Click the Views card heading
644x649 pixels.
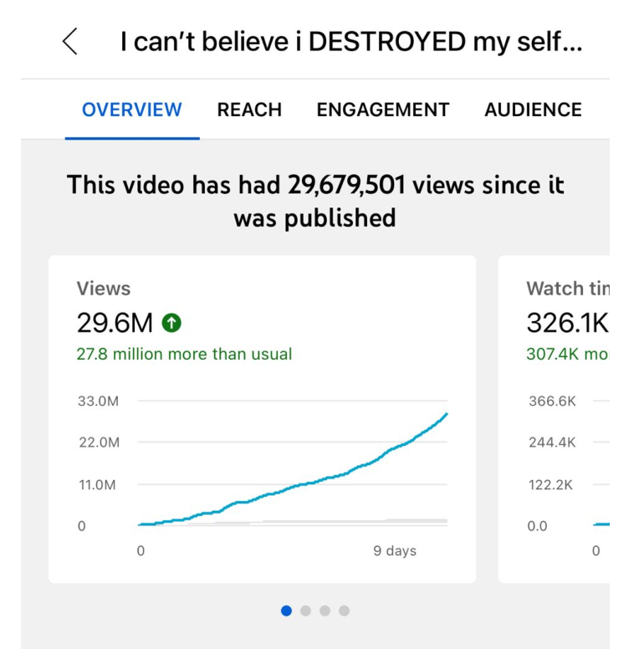[x=104, y=289]
